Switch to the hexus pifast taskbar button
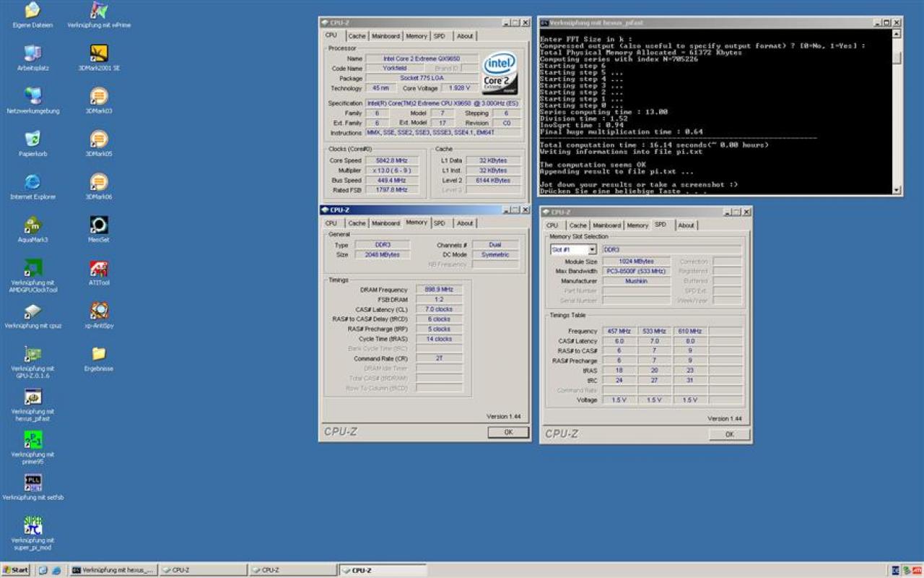This screenshot has width=924, height=578. (x=113, y=570)
